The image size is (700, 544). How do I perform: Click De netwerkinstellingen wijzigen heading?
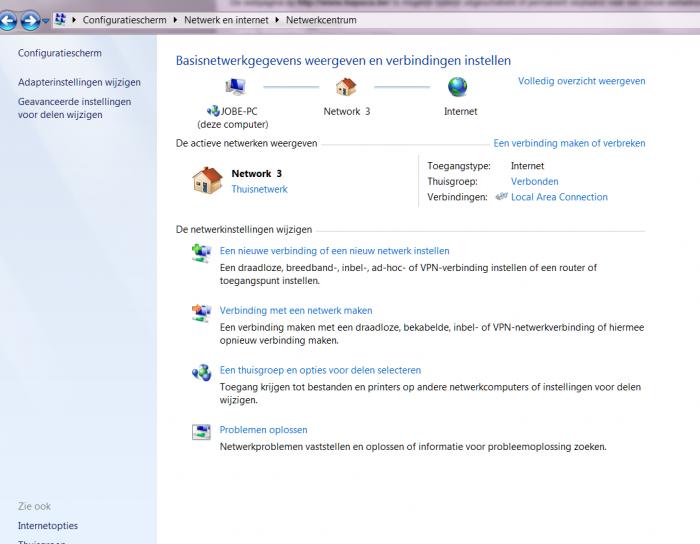pos(244,229)
